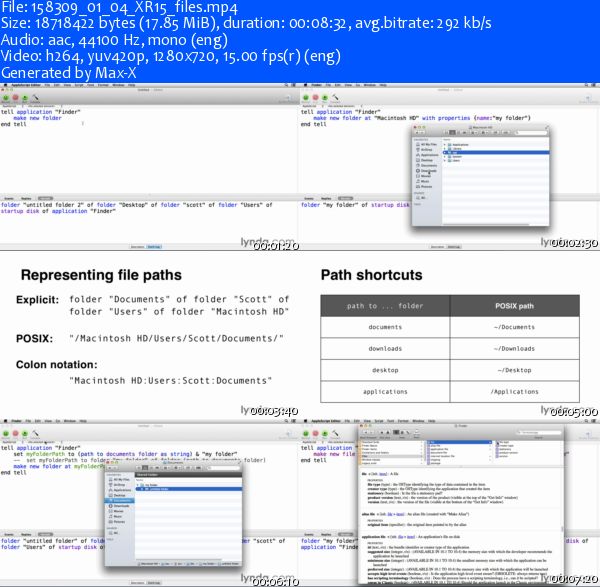Click "documents" cell in Path shortcuts table
This screenshot has width=600, height=587.
pos(385,327)
